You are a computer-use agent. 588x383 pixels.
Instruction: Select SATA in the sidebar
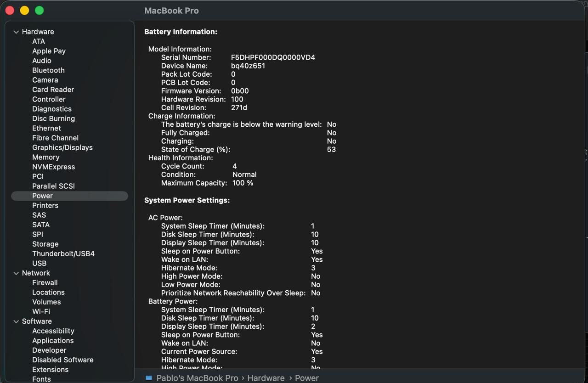click(41, 225)
